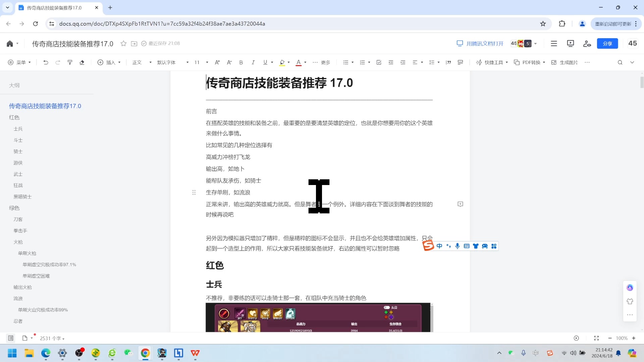Image resolution: width=644 pixels, height=362 pixels.
Task: Toggle outline panel icon in status bar
Action: point(11,338)
